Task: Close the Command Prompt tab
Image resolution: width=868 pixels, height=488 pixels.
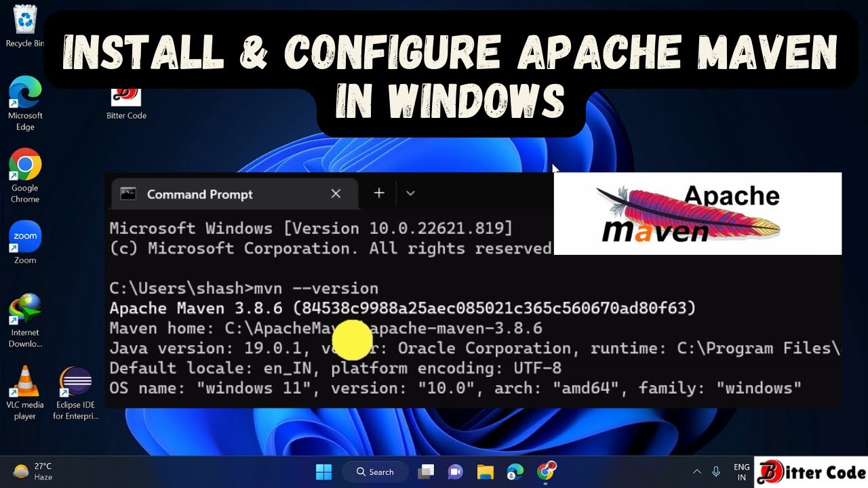Action: pyautogui.click(x=336, y=194)
